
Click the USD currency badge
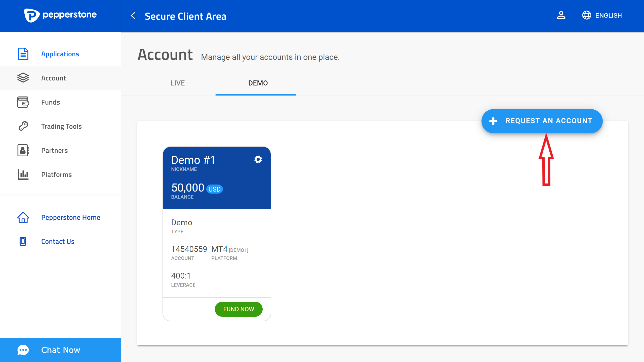pyautogui.click(x=214, y=189)
